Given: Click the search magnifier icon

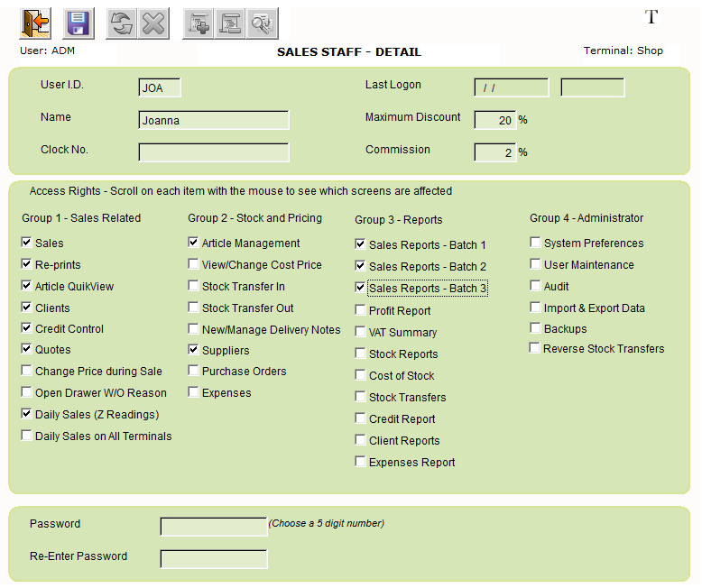Looking at the screenshot, I should coord(263,23).
